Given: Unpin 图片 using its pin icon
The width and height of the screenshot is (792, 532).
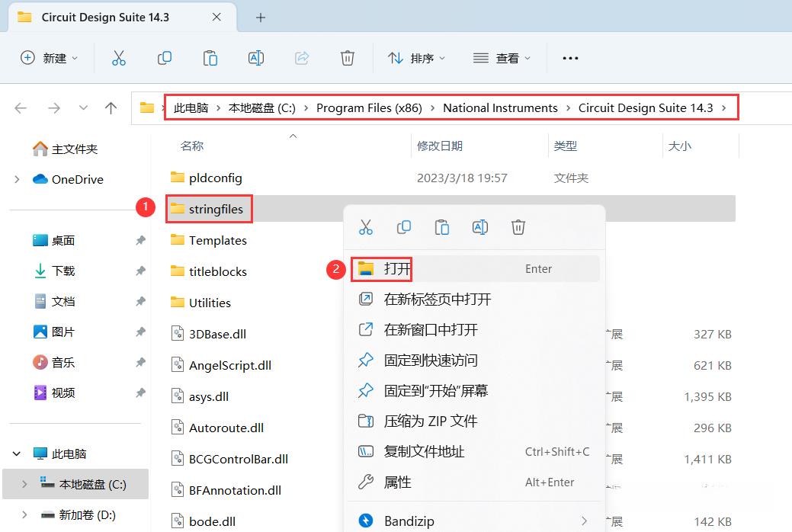Looking at the screenshot, I should [x=140, y=332].
